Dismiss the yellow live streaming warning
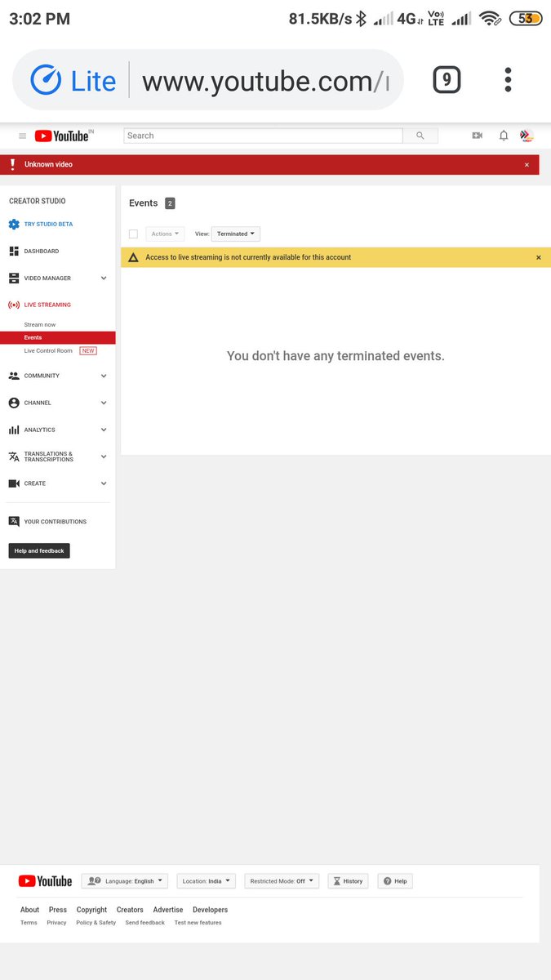Viewport: 551px width, 980px height. coord(539,257)
